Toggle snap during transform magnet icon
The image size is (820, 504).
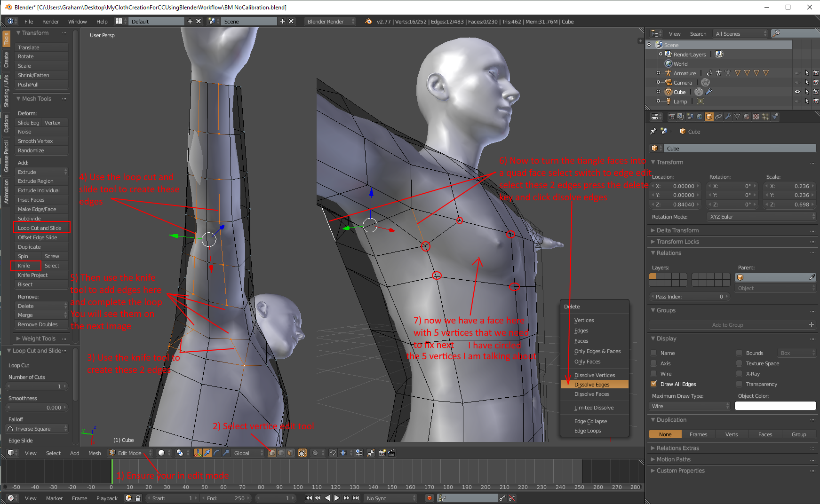[333, 453]
